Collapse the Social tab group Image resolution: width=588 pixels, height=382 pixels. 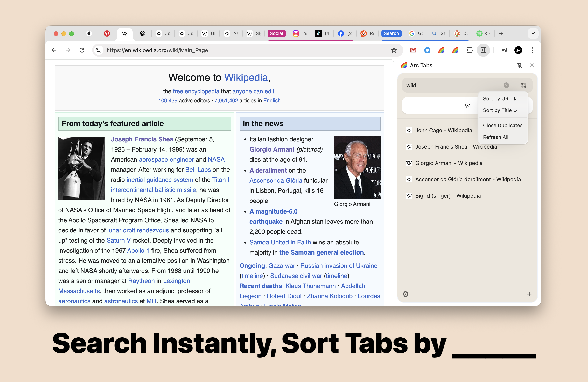pos(276,33)
